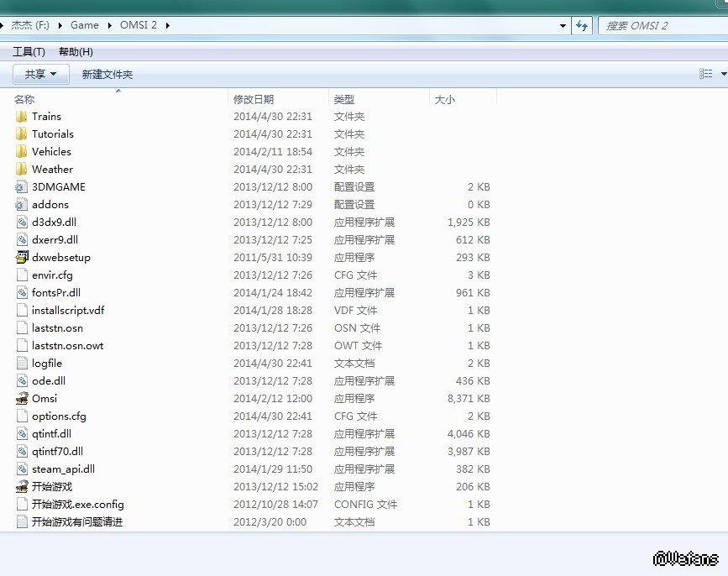This screenshot has width=728, height=576.
Task: Click the qtintf70.dll file icon
Action: tap(22, 452)
